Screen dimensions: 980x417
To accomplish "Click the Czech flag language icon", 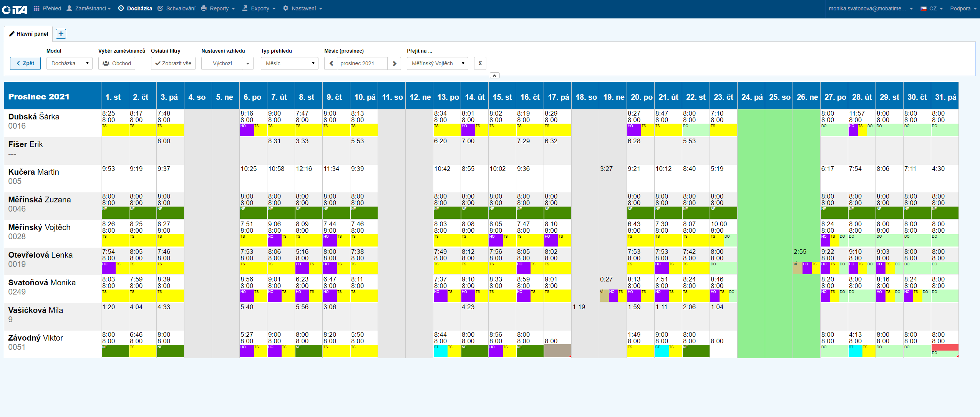I will click(923, 8).
